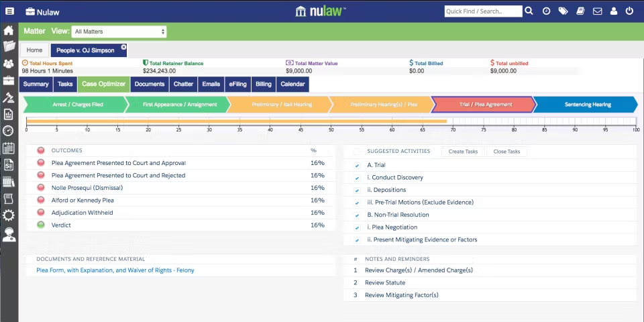644x322 pixels.
Task: Select Preliminary Hearing(s) / Plea stage
Action: coord(382,105)
